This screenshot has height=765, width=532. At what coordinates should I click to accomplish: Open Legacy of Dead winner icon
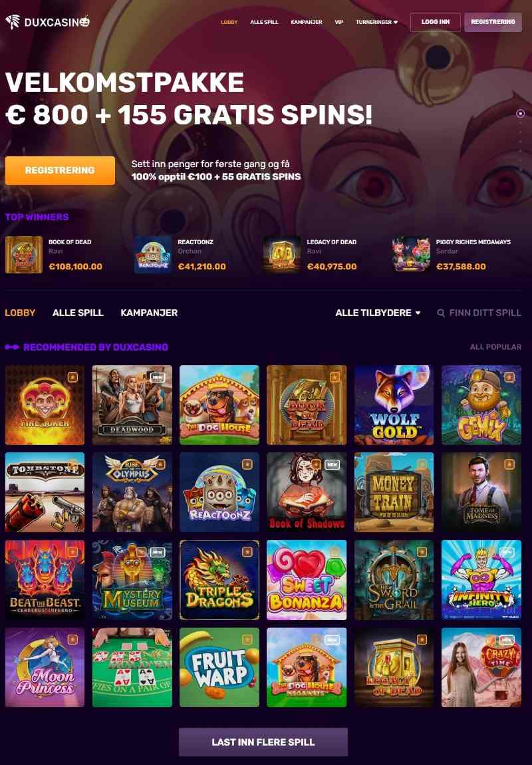[282, 255]
